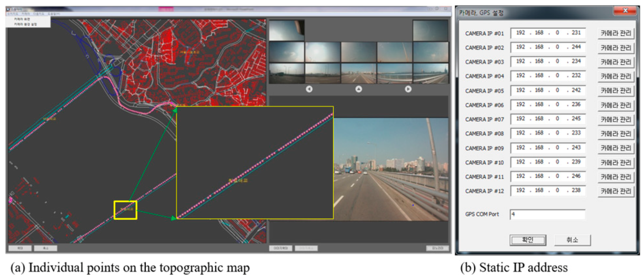Click octet 244 of CAMERA IP #02
Screen dimensions: 644x279
pos(576,47)
